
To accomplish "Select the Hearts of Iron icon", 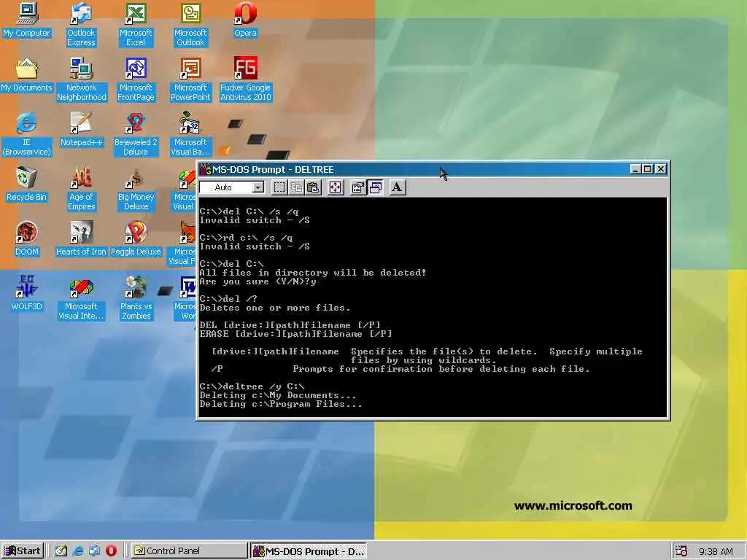I will pos(81,238).
